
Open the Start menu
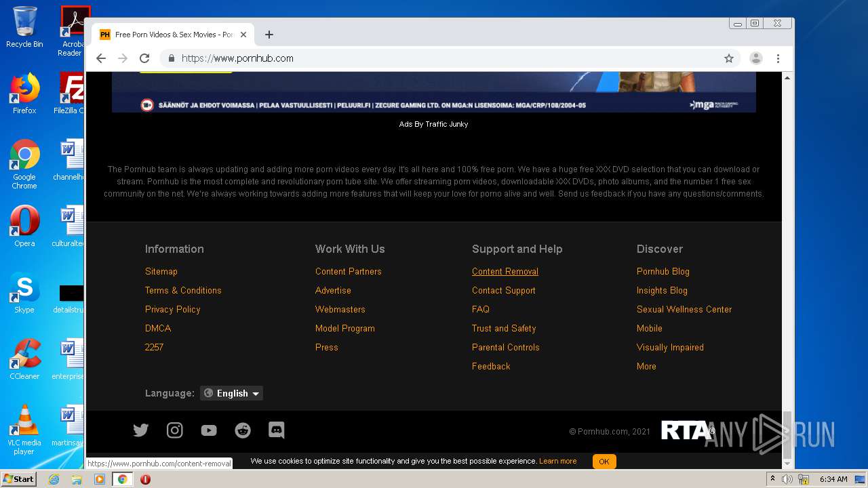pos(19,479)
